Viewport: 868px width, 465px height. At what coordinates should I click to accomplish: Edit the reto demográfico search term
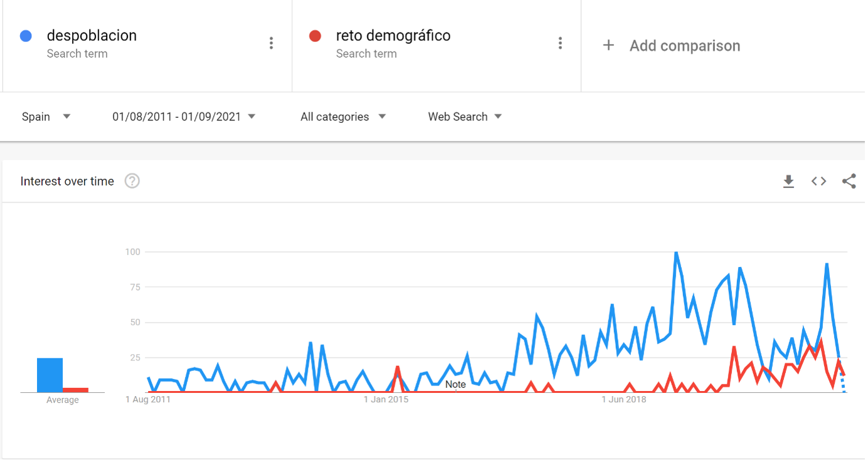tap(393, 36)
